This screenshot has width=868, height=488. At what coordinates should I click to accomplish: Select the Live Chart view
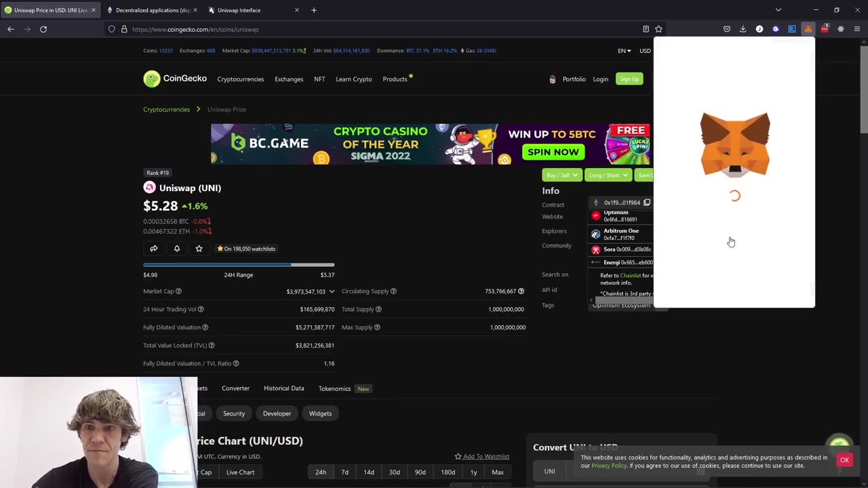point(240,472)
